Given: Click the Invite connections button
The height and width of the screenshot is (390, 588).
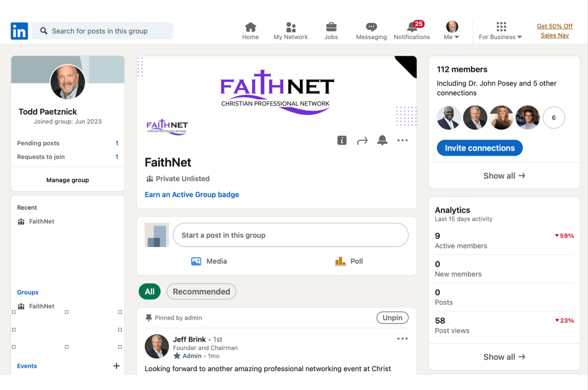Looking at the screenshot, I should click(479, 148).
